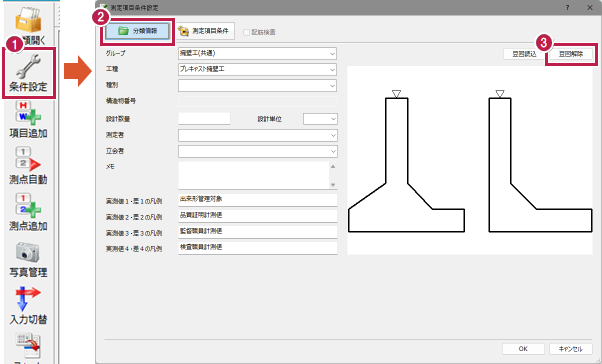The image size is (602, 364).
Task: Expand the グループ dropdown
Action: tap(257, 54)
